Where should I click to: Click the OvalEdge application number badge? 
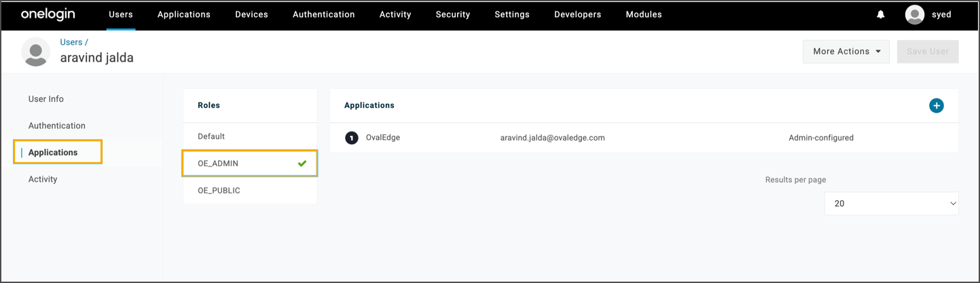(x=351, y=138)
